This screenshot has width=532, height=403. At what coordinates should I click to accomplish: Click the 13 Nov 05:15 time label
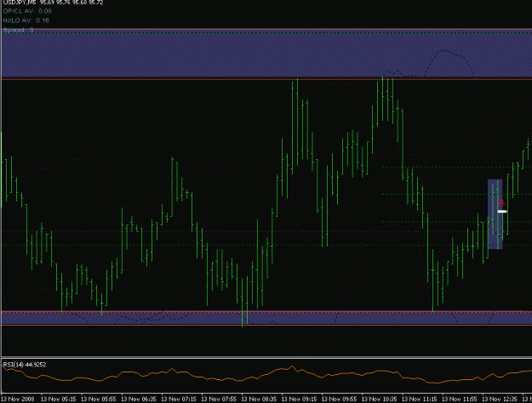59,399
